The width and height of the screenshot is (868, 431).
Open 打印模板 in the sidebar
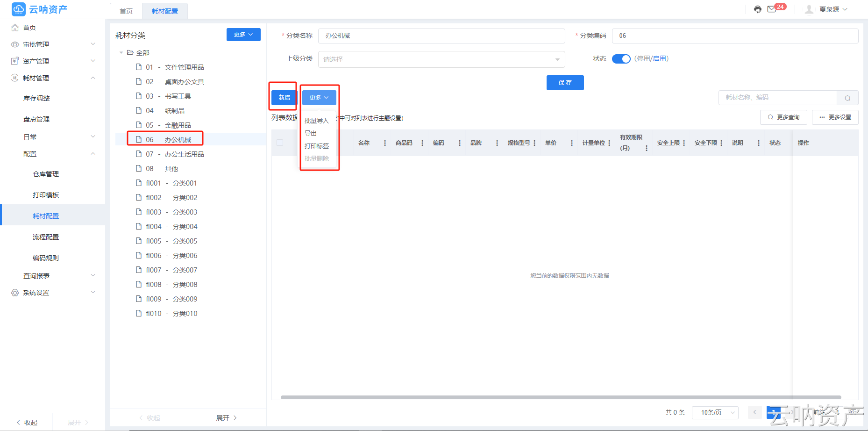coord(46,195)
